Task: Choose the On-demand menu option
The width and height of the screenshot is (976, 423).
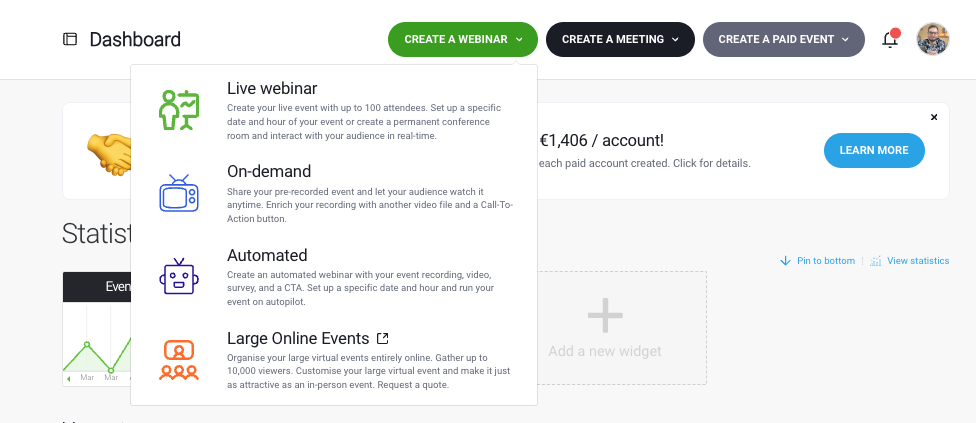Action: click(x=269, y=171)
